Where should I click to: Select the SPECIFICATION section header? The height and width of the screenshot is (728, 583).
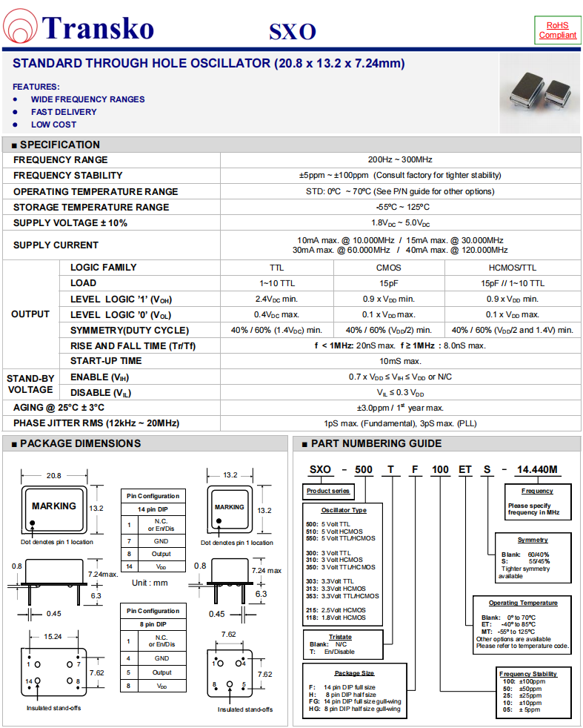coord(56,145)
